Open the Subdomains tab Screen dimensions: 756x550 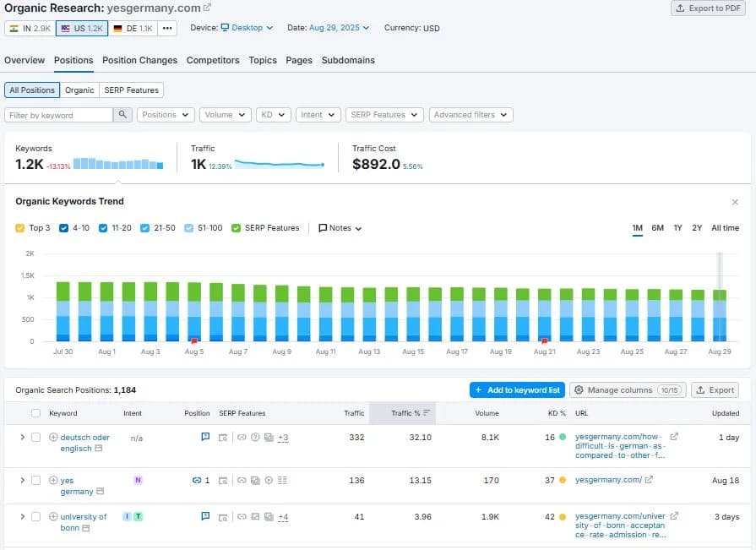tap(348, 60)
